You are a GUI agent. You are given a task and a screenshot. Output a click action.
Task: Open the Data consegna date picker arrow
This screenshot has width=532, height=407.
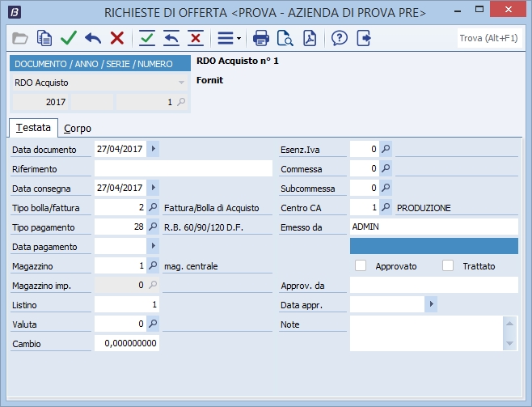click(154, 188)
